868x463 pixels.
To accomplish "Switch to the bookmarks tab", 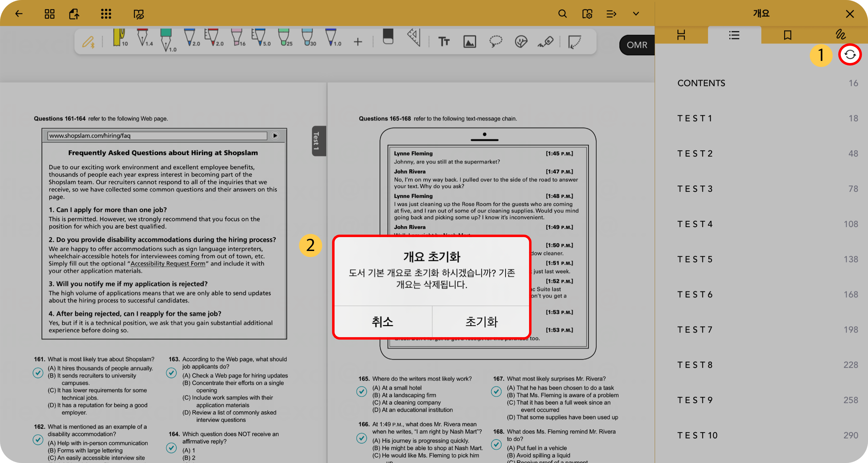I will click(x=788, y=35).
